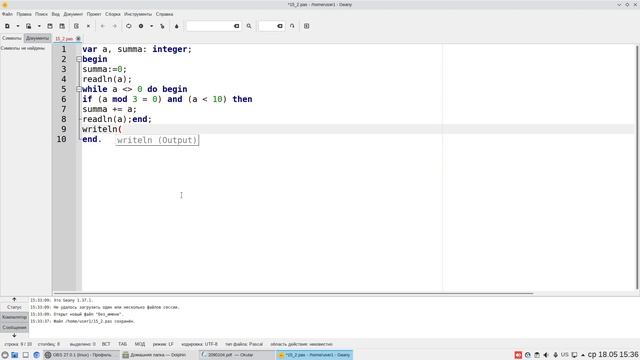Open the Документ menu
The image size is (640, 360).
point(73,14)
